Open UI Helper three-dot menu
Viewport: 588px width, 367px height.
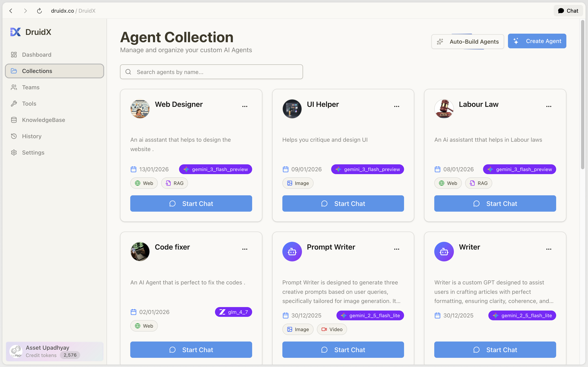[396, 106]
